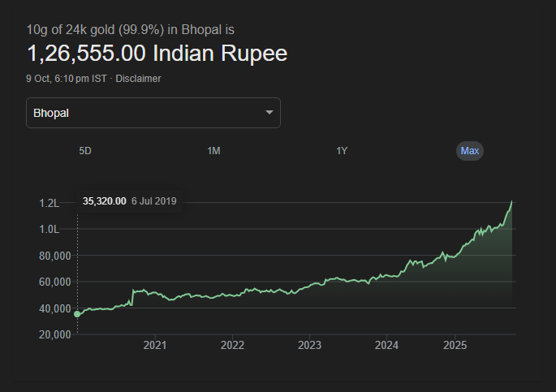This screenshot has width=556, height=392.
Task: Click the dropdown arrow caret icon
Action: click(x=269, y=113)
